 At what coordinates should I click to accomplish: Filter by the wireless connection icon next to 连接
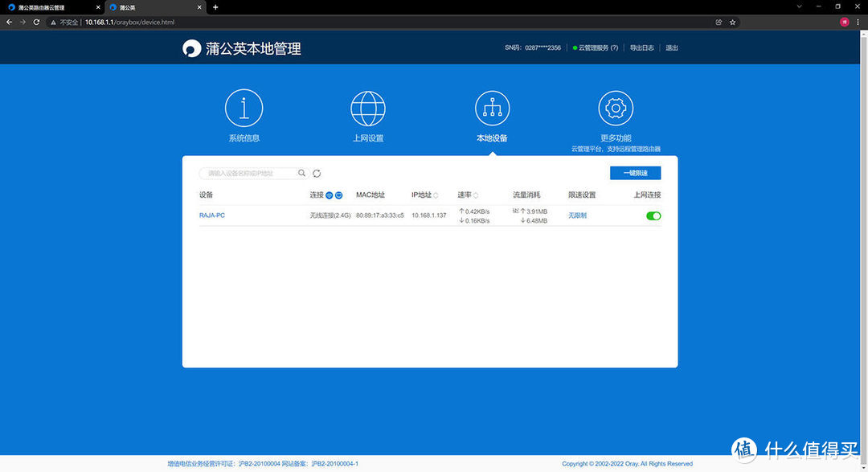(x=340, y=195)
